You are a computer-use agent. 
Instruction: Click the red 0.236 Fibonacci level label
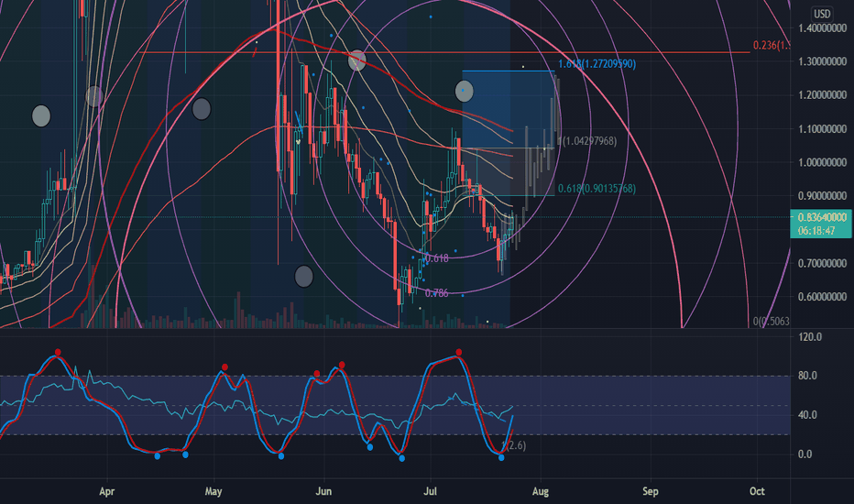(772, 45)
